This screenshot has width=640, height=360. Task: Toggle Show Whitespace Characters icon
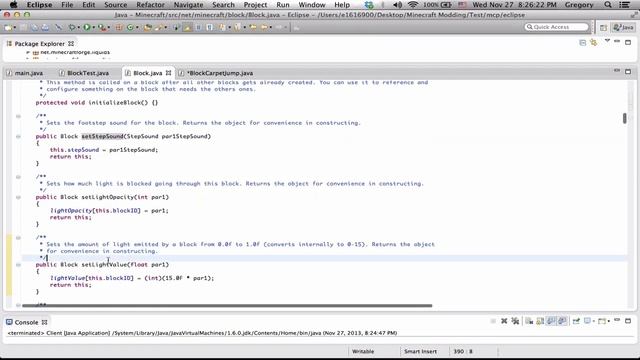click(209, 27)
